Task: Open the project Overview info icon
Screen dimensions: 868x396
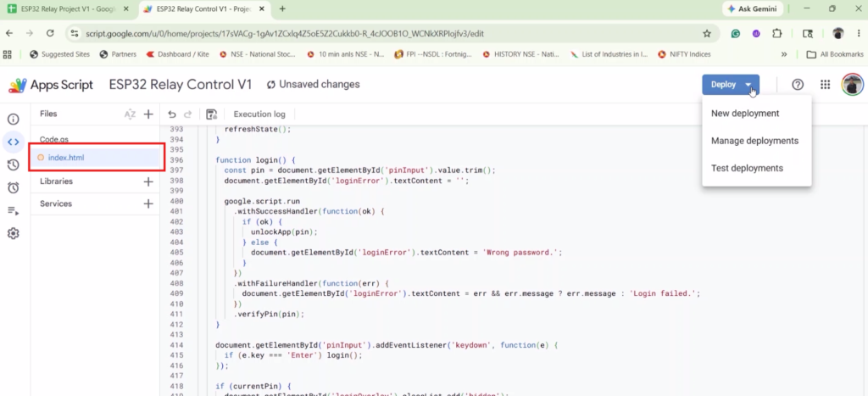Action: coord(14,119)
